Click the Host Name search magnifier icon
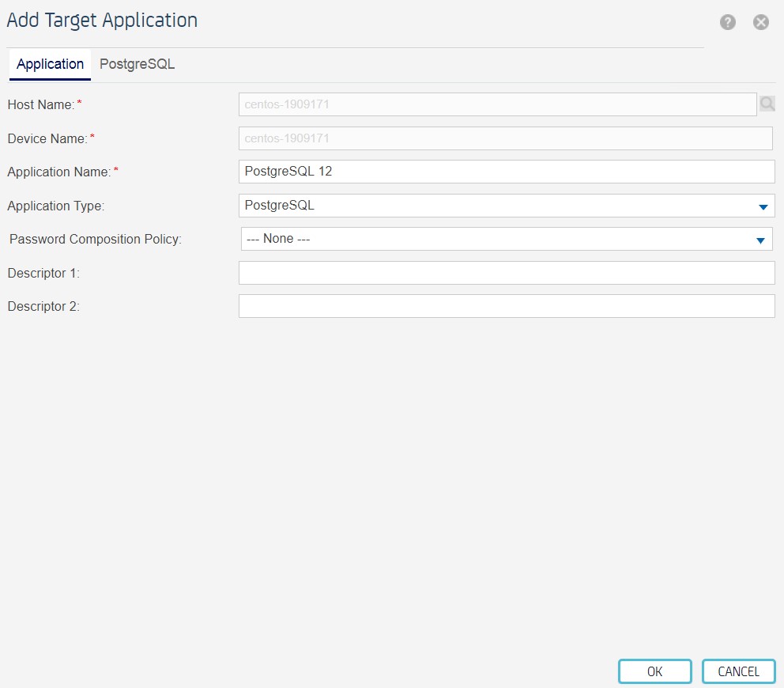Image resolution: width=784 pixels, height=688 pixels. tap(767, 104)
